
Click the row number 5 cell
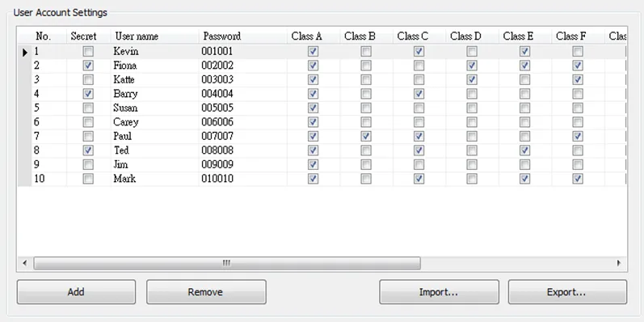pyautogui.click(x=48, y=108)
